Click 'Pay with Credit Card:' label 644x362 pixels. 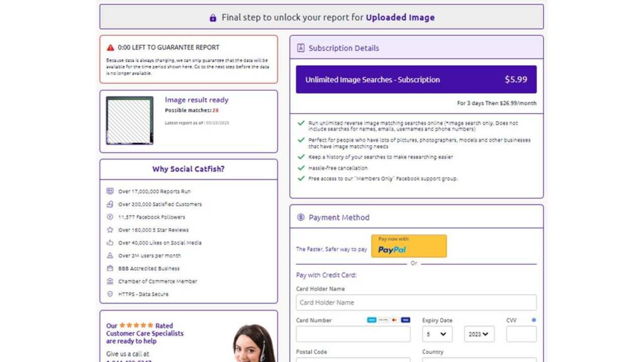[x=326, y=275]
